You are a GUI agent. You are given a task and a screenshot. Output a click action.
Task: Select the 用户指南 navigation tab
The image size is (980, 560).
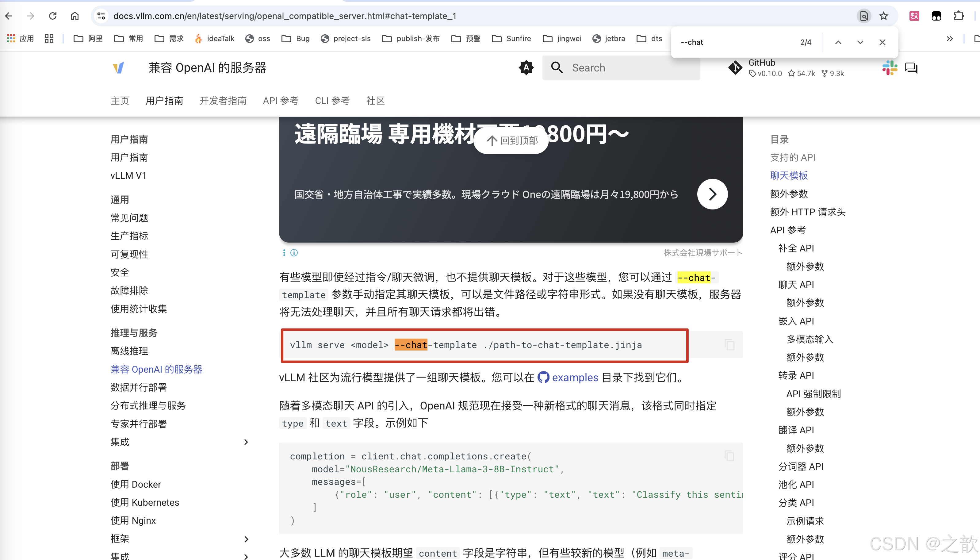(164, 101)
